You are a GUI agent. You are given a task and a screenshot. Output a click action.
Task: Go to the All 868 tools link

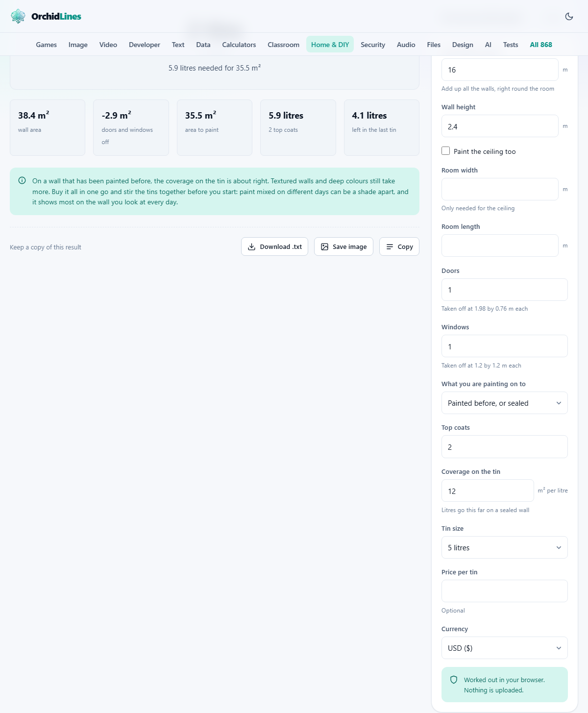click(541, 45)
